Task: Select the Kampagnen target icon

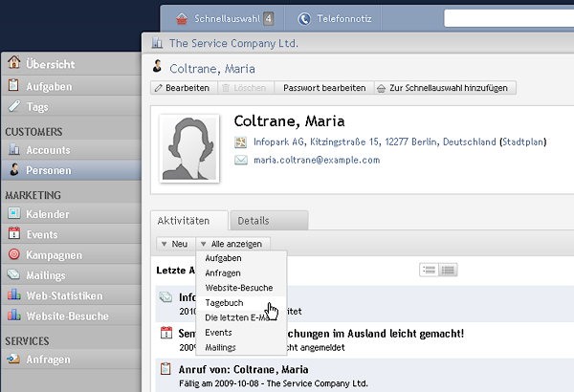Action: click(14, 254)
